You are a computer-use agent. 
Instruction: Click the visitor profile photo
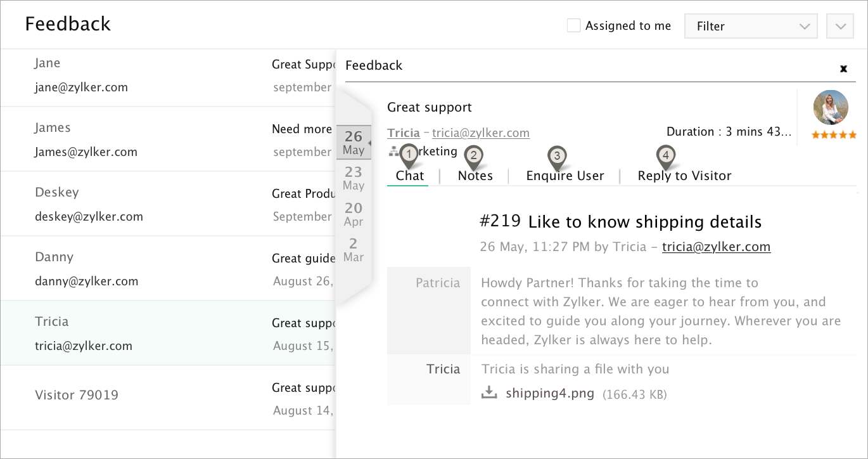click(x=831, y=108)
